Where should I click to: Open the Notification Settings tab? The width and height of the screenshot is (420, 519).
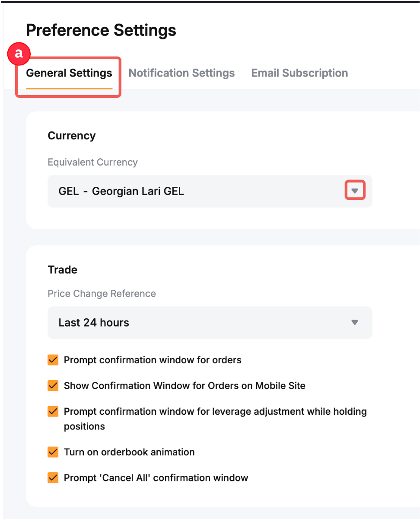pos(181,73)
